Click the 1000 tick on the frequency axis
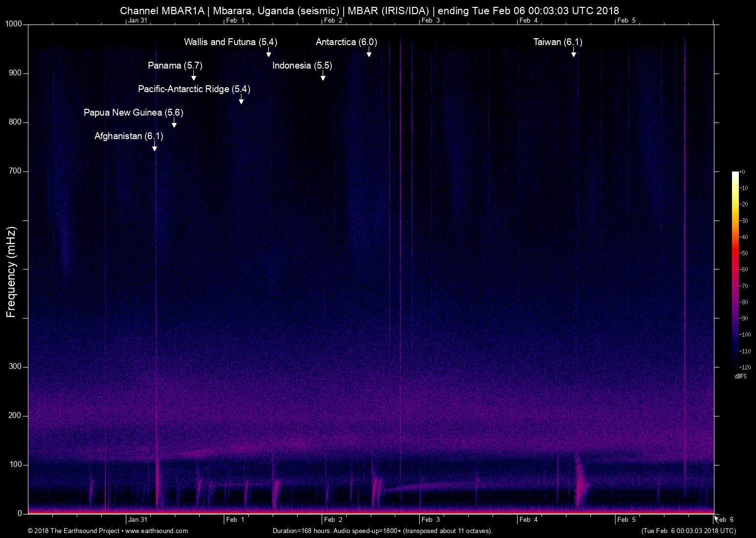 click(13, 24)
